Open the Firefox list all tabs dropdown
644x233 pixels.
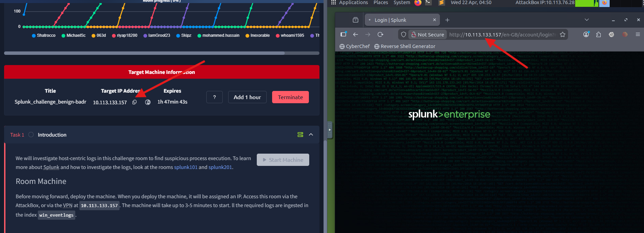(587, 20)
